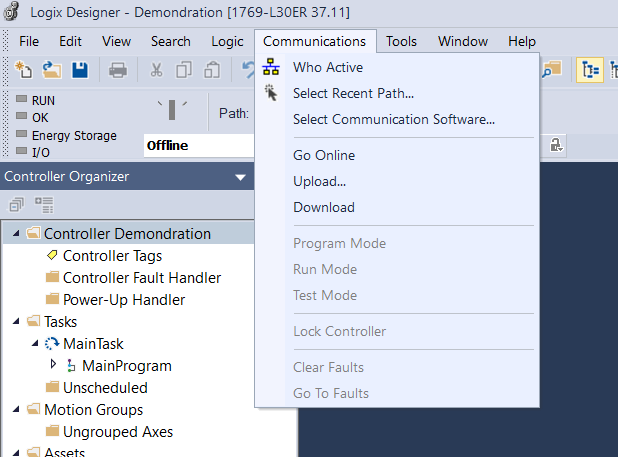Select the Power-Up Handler tree item

point(123,300)
